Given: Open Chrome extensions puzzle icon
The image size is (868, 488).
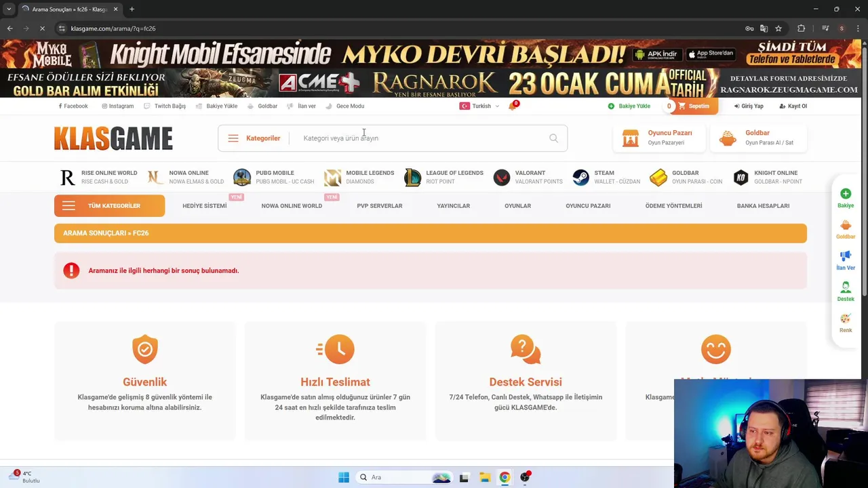Looking at the screenshot, I should [x=802, y=28].
